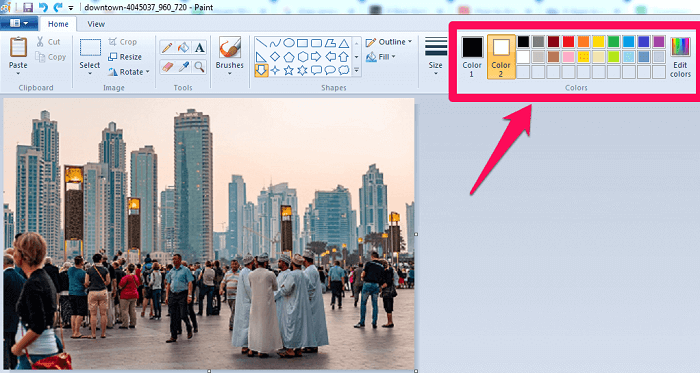Choose the Four-point star shape
The image size is (700, 373).
(x=275, y=70)
